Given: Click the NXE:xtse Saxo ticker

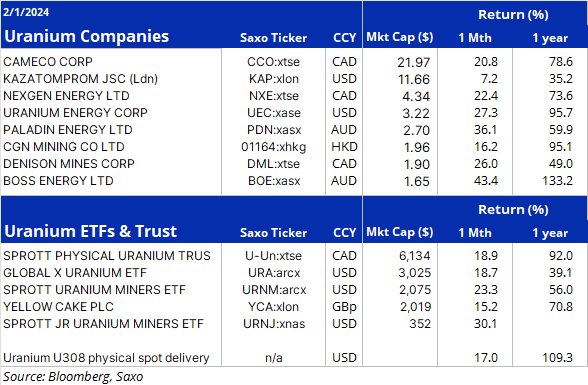Looking at the screenshot, I should [x=274, y=96].
